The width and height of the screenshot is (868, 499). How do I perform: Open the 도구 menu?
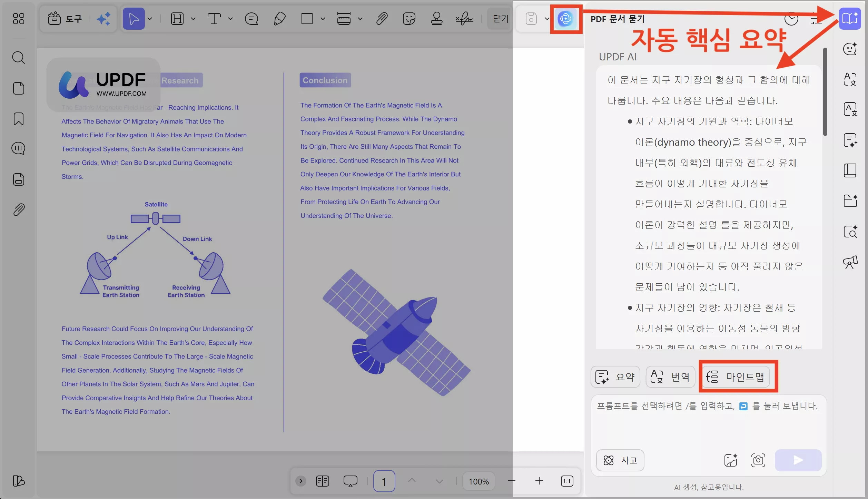[x=66, y=19]
